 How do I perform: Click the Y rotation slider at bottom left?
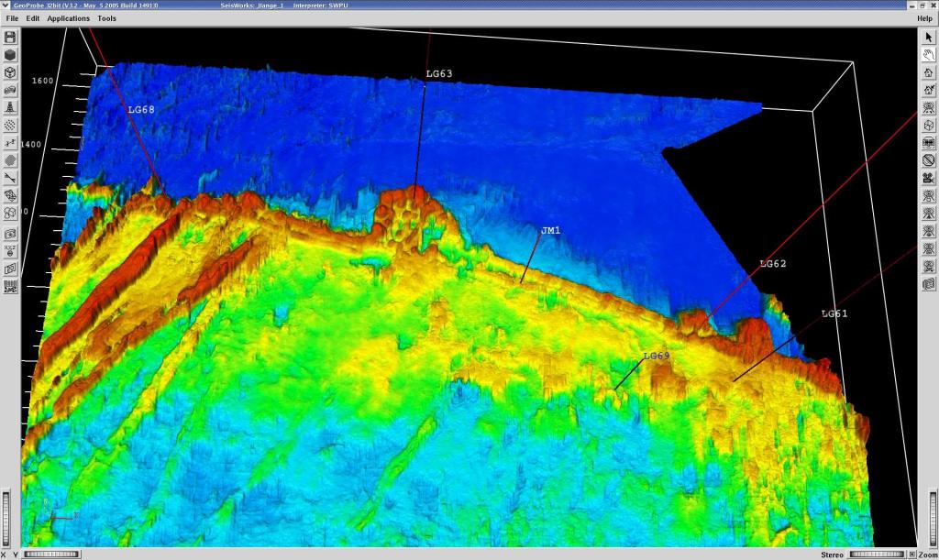coord(51,554)
